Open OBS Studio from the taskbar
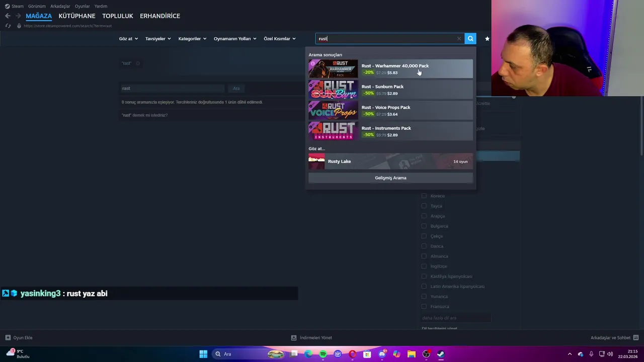 point(426,354)
